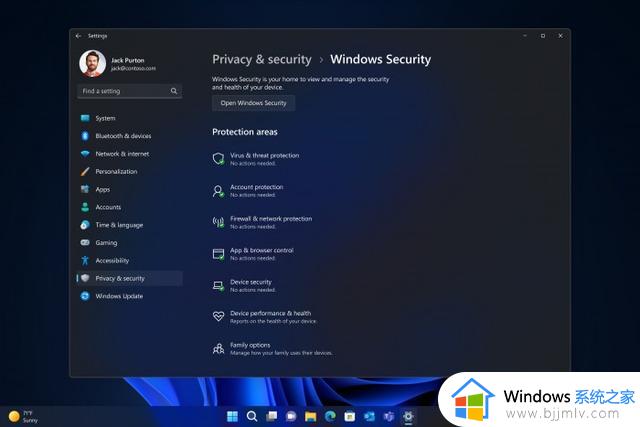Open Personalization settings
Screen dimensions: 640x427
click(x=129, y=171)
